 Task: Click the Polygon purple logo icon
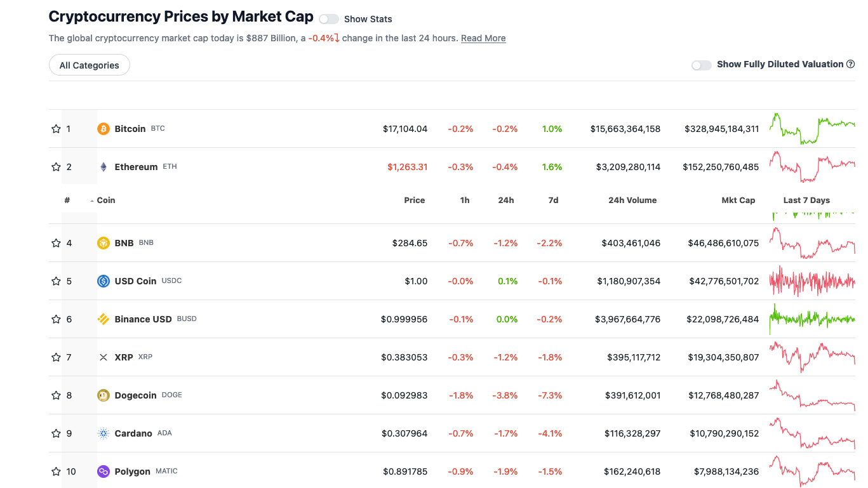pyautogui.click(x=103, y=472)
